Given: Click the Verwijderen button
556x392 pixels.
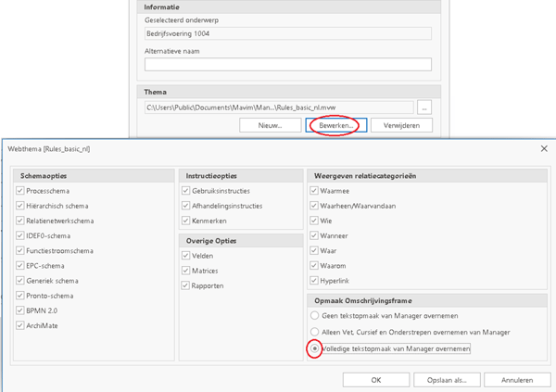Looking at the screenshot, I should click(401, 125).
